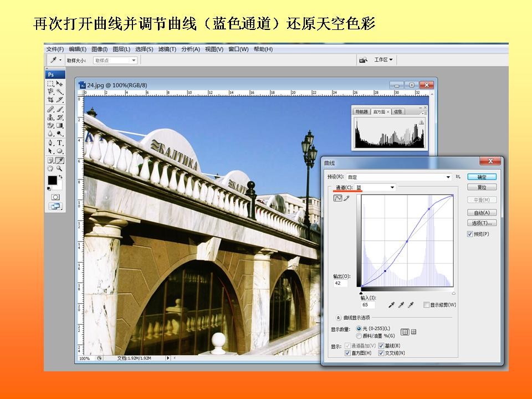Change the screen mode in the toolbox
This screenshot has height=399, width=532.
(x=55, y=206)
